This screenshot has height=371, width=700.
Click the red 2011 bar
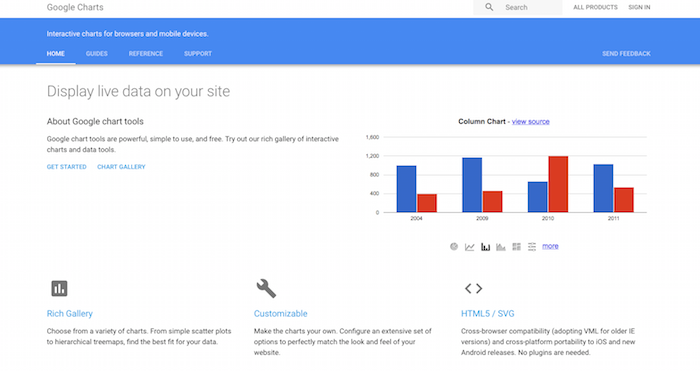point(624,200)
